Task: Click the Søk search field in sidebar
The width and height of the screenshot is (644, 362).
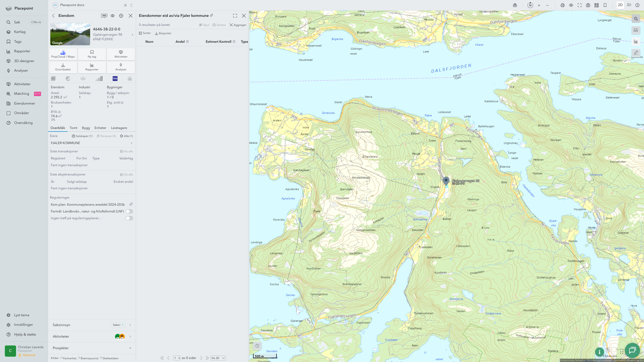Action: coord(25,22)
